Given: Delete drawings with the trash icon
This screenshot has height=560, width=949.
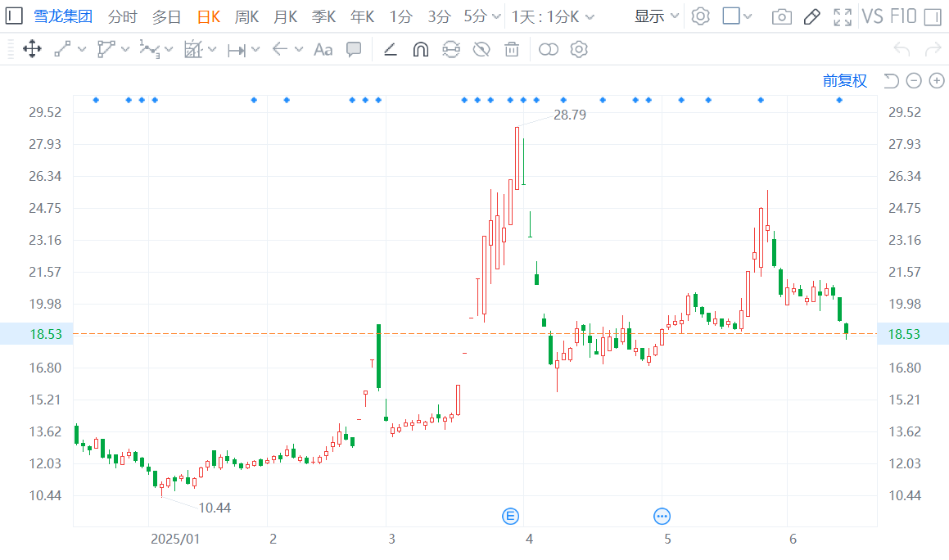Looking at the screenshot, I should 512,50.
